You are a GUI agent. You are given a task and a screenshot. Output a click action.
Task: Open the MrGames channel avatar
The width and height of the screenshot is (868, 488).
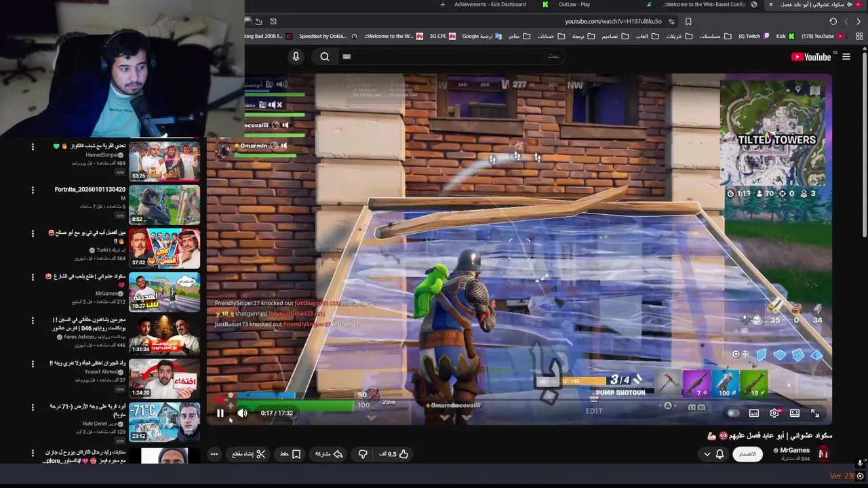[823, 454]
